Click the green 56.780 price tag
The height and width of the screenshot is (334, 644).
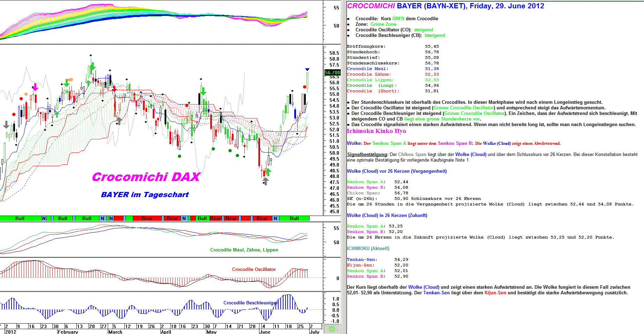tap(332, 72)
